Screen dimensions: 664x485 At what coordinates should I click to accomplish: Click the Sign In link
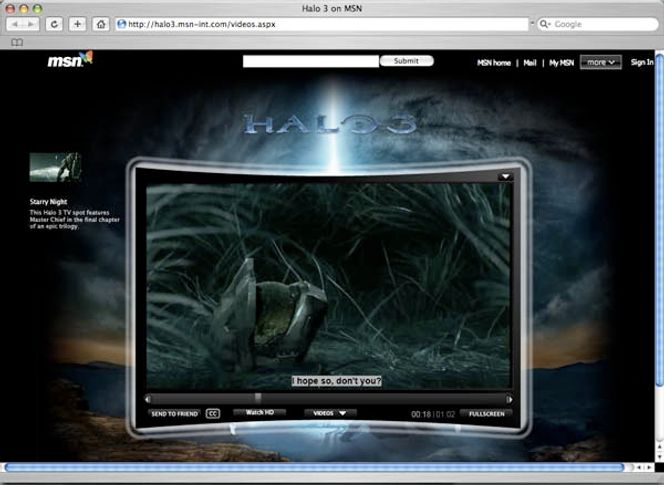coord(642,62)
